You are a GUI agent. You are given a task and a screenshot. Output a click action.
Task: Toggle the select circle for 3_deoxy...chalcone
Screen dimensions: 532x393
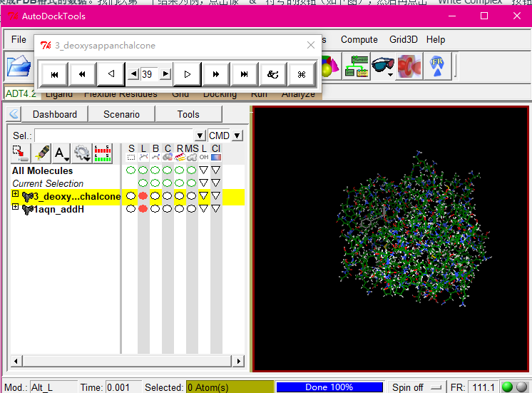point(131,195)
